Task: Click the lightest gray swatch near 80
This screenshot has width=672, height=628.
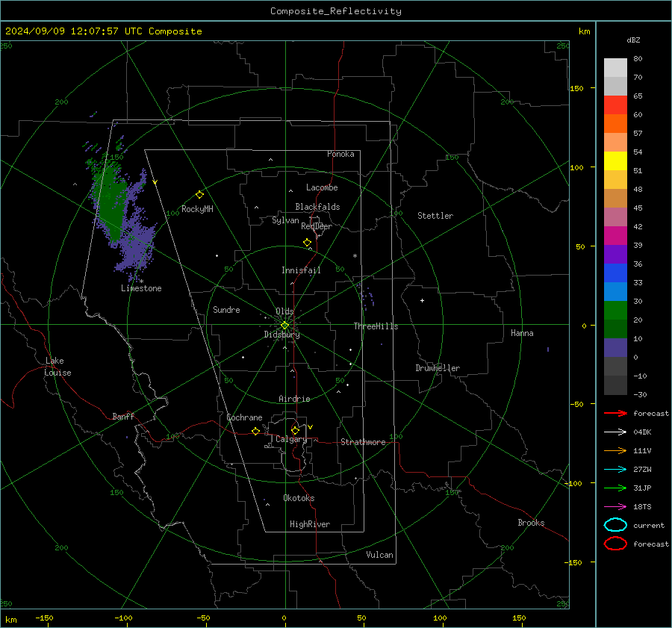Action: point(615,68)
